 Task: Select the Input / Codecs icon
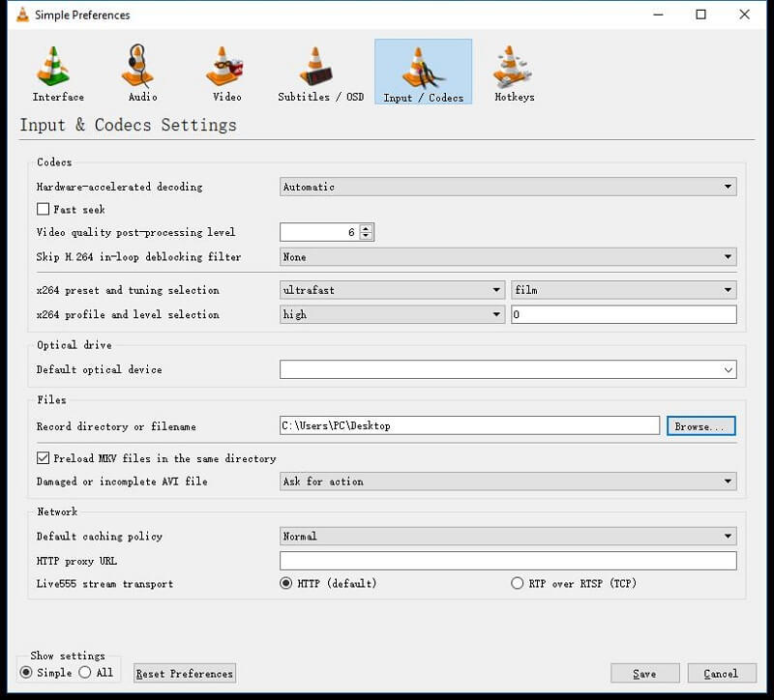coord(423,71)
